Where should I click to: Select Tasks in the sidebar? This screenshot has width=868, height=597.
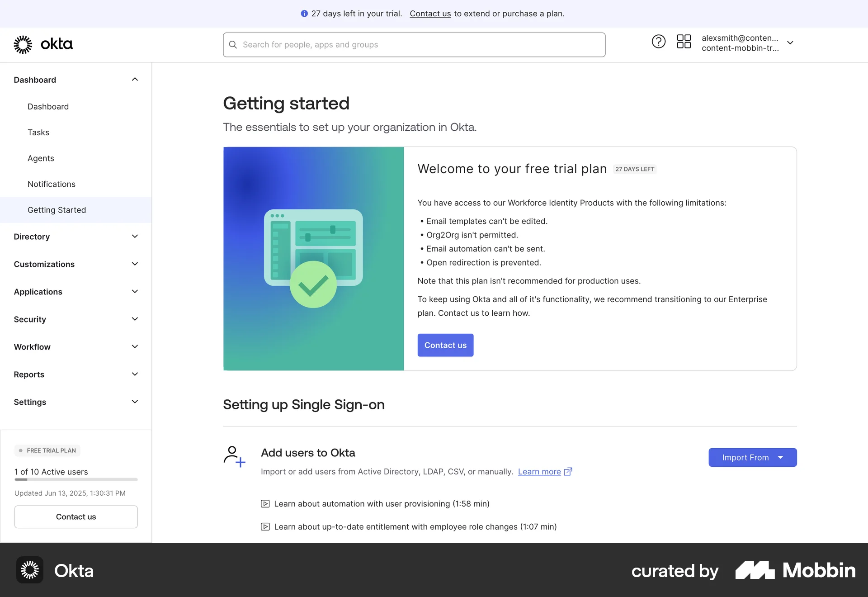pyautogui.click(x=38, y=132)
